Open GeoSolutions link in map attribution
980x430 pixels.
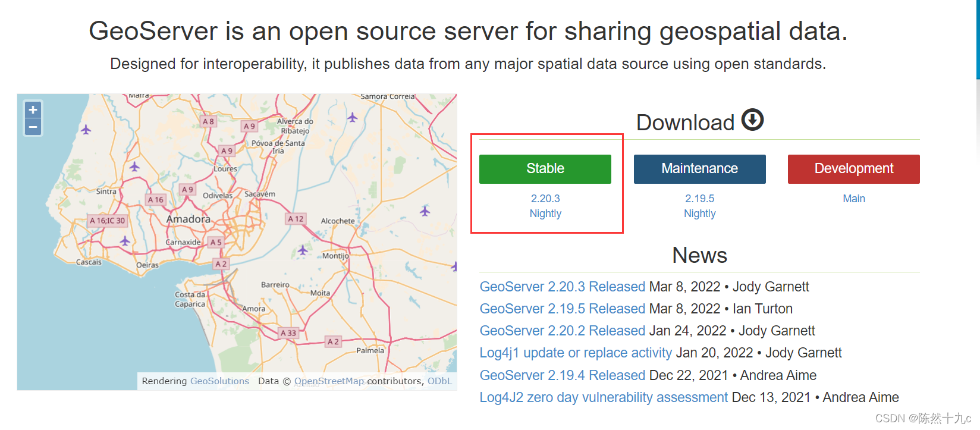pos(219,381)
